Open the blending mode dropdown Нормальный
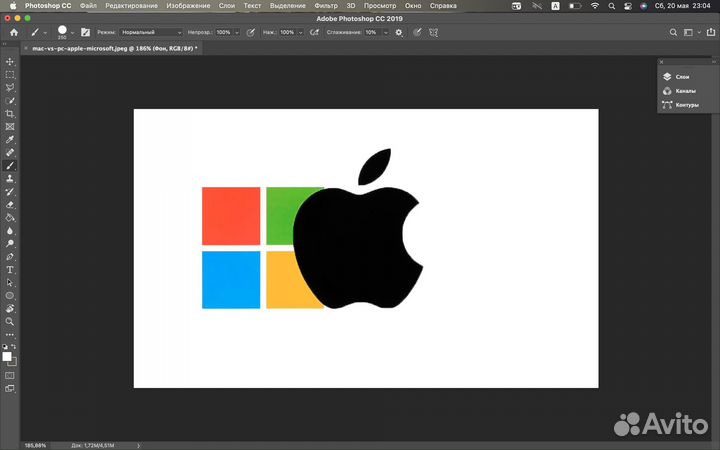Viewport: 720px width, 450px height. pos(151,32)
